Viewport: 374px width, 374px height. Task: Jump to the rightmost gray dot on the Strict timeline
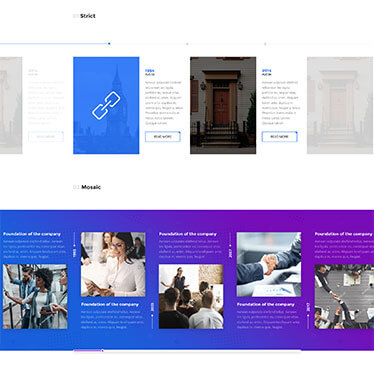pos(265,44)
